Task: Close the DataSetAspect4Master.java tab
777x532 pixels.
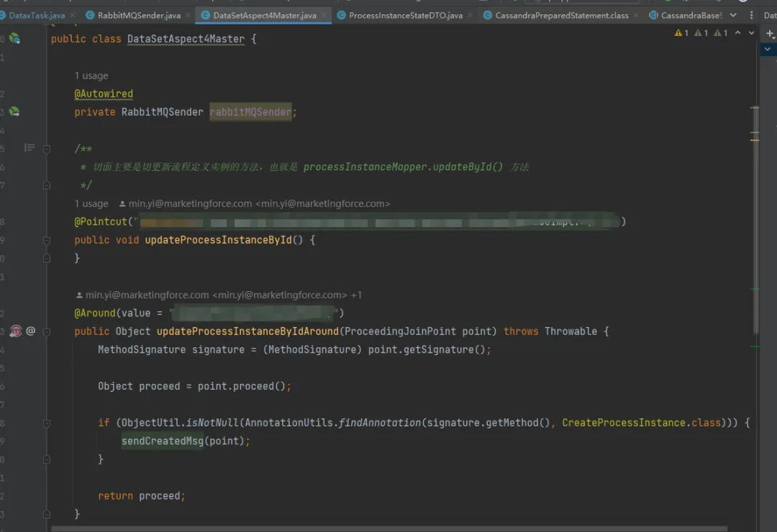Action: (323, 15)
